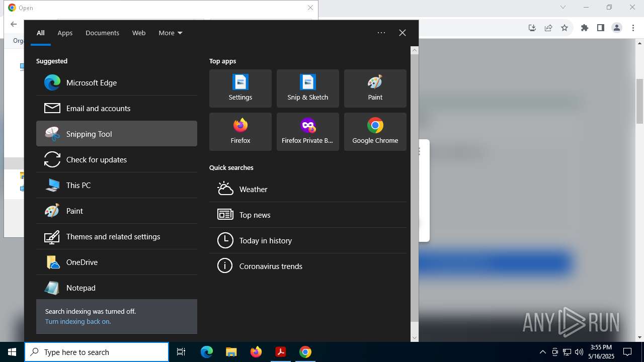Open search panel options ellipsis menu
Viewport: 644px width, 362px height.
(381, 33)
